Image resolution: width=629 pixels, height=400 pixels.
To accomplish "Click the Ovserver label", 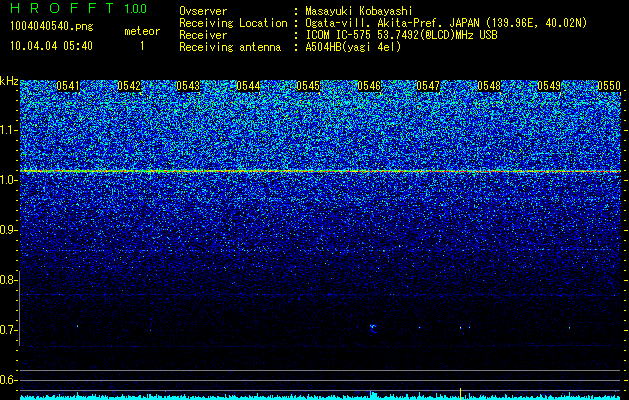I will click(203, 11).
